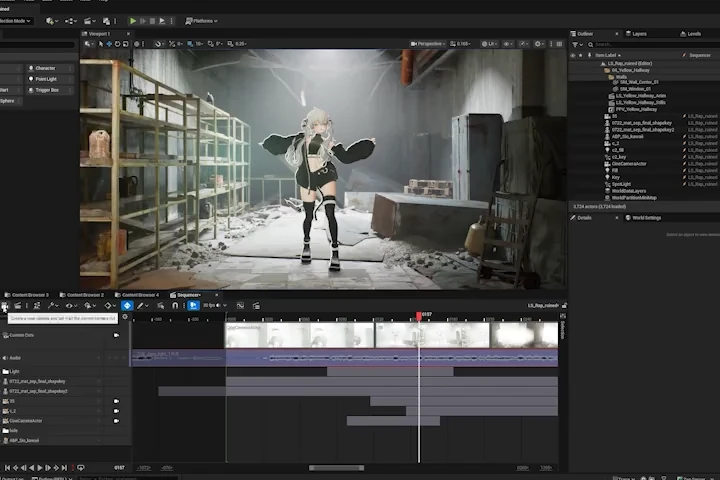Switch to the Levels tab
Image resolution: width=720 pixels, height=480 pixels.
(x=691, y=34)
